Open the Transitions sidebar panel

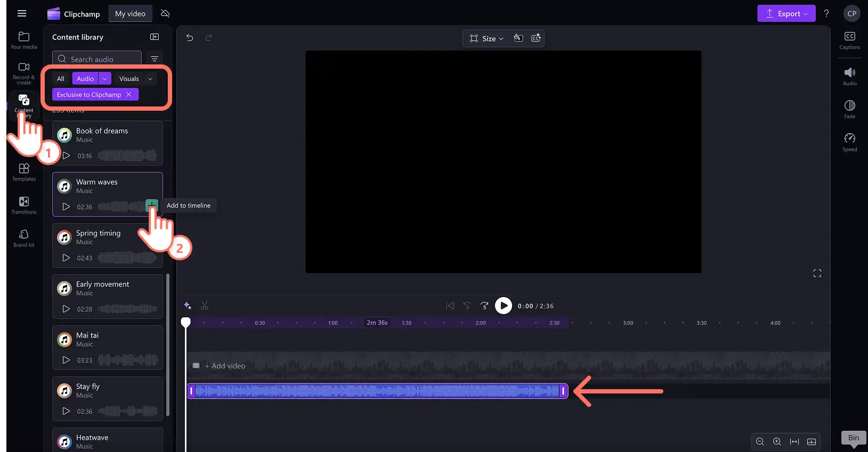(x=24, y=206)
